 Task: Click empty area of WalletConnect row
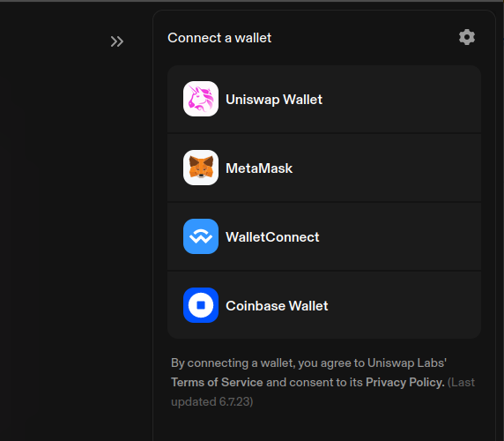click(x=400, y=236)
